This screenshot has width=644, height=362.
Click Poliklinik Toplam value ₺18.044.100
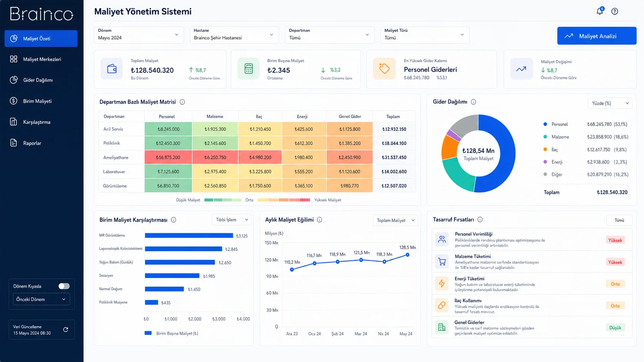pyautogui.click(x=394, y=143)
